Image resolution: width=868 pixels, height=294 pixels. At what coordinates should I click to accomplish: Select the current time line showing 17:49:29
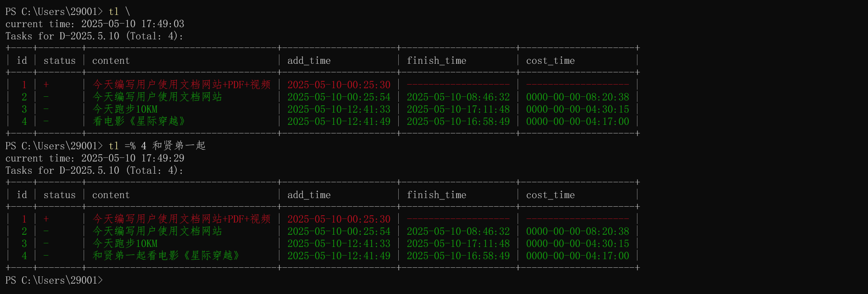click(x=94, y=158)
